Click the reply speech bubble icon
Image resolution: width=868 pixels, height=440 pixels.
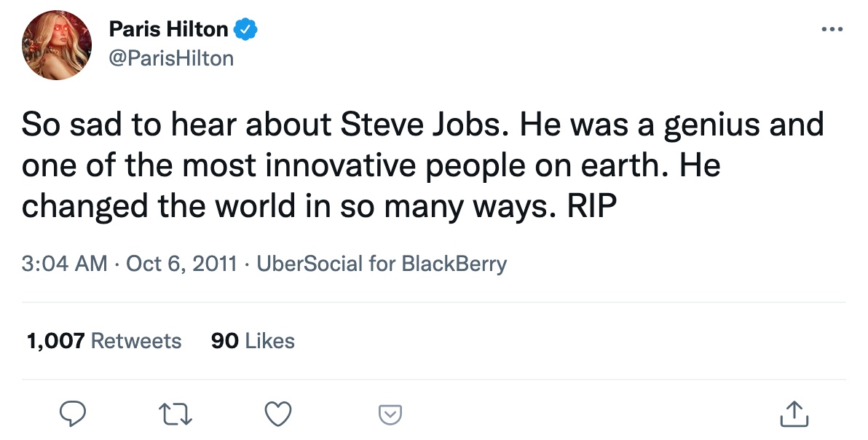[x=73, y=414]
